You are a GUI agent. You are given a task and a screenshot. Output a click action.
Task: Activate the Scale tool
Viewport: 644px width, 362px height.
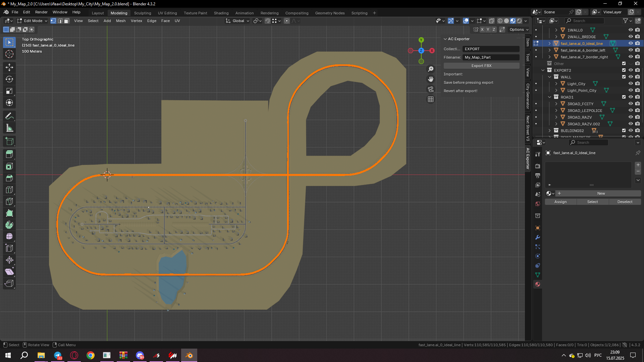[x=9, y=91]
